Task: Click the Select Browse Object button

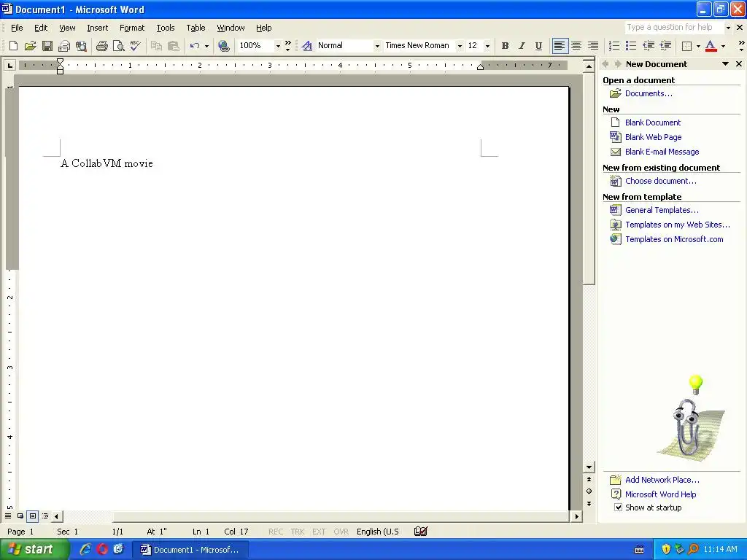Action: (x=589, y=491)
